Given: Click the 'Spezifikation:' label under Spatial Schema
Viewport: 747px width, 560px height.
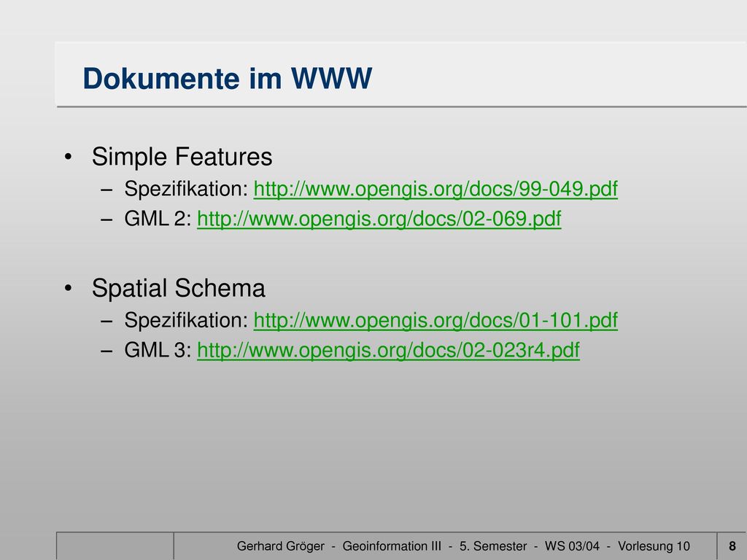Looking at the screenshot, I should [x=186, y=320].
